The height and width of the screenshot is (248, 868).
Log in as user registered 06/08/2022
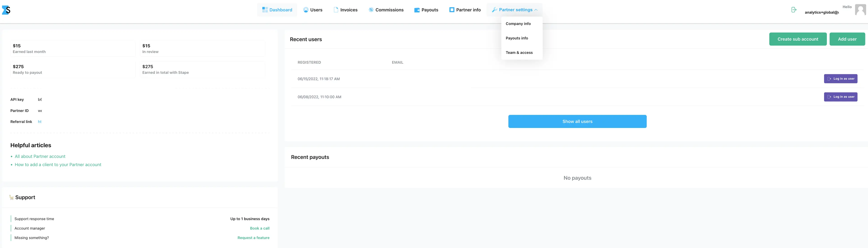tap(840, 97)
